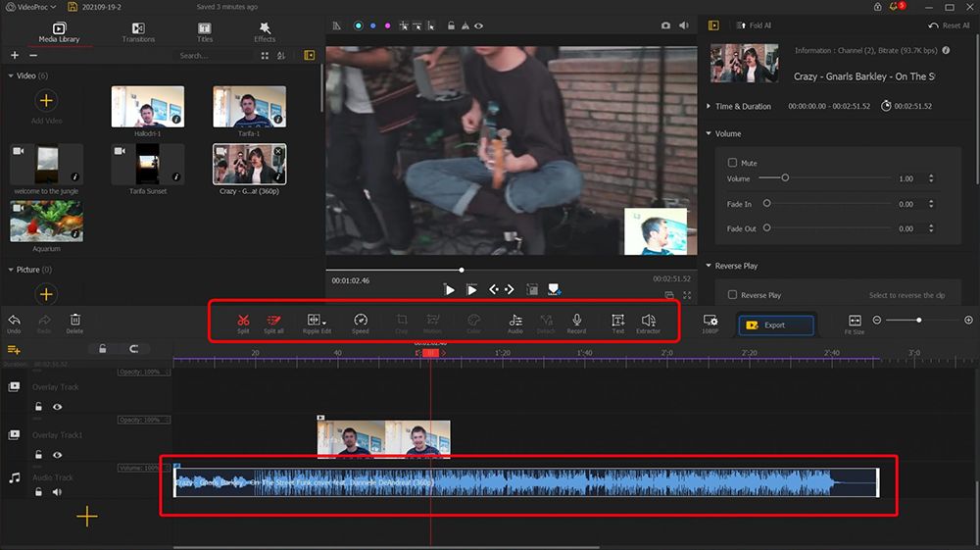This screenshot has height=550, width=980.
Task: Click the timeline lock-all icon
Action: pos(103,349)
